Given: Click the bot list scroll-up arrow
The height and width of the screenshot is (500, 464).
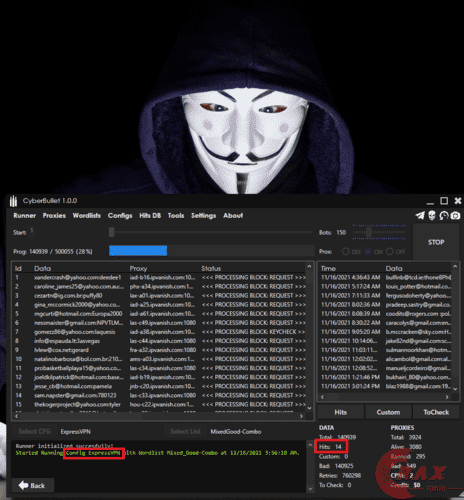Looking at the screenshot, I should pyautogui.click(x=309, y=266).
